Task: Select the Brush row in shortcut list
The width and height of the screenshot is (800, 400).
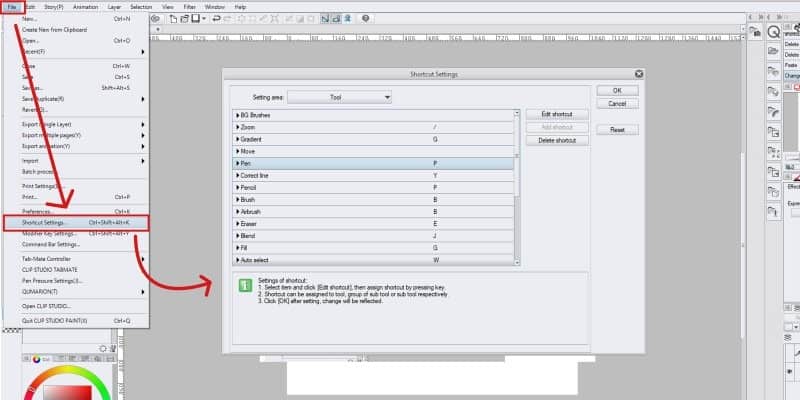Action: 373,200
